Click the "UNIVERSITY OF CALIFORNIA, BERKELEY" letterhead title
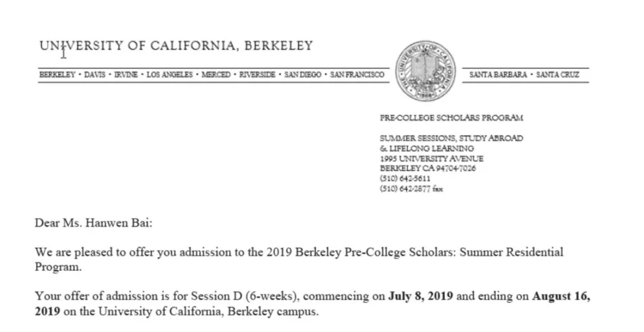Image resolution: width=644 pixels, height=332 pixels. click(x=176, y=46)
